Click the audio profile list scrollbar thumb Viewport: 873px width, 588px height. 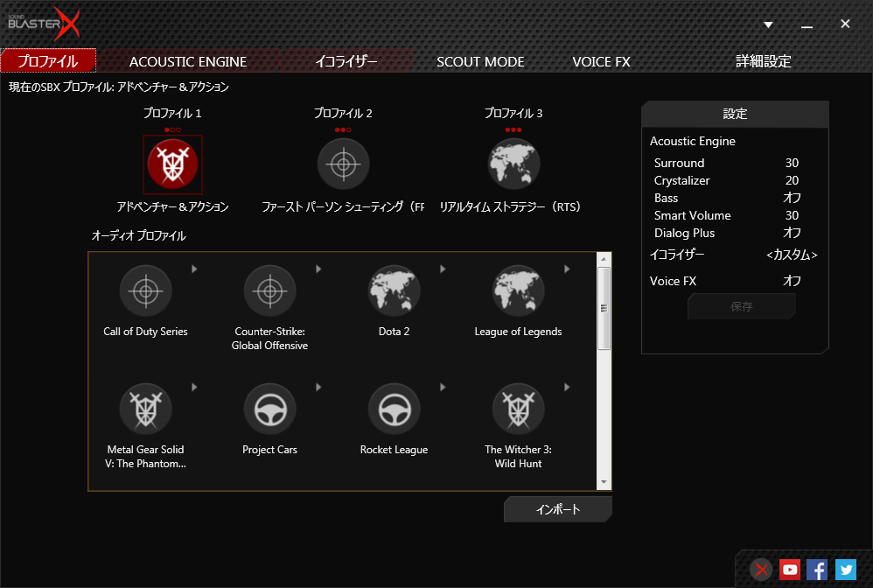pyautogui.click(x=604, y=308)
